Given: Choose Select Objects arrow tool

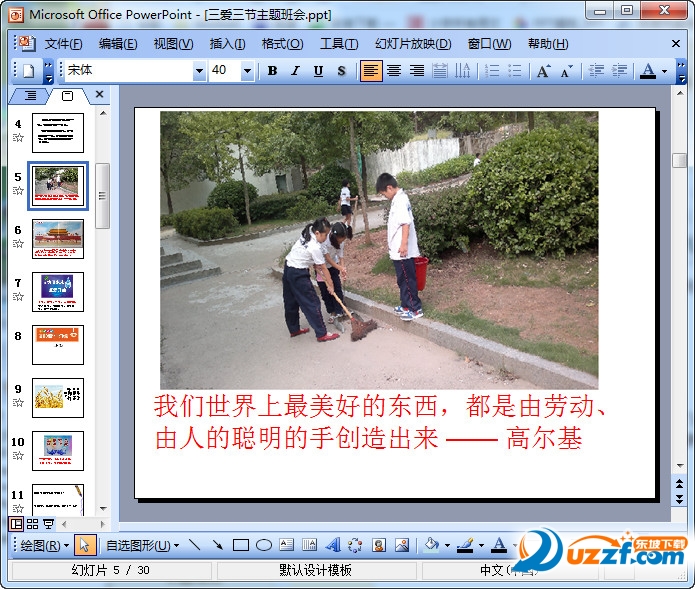Looking at the screenshot, I should click(x=85, y=546).
